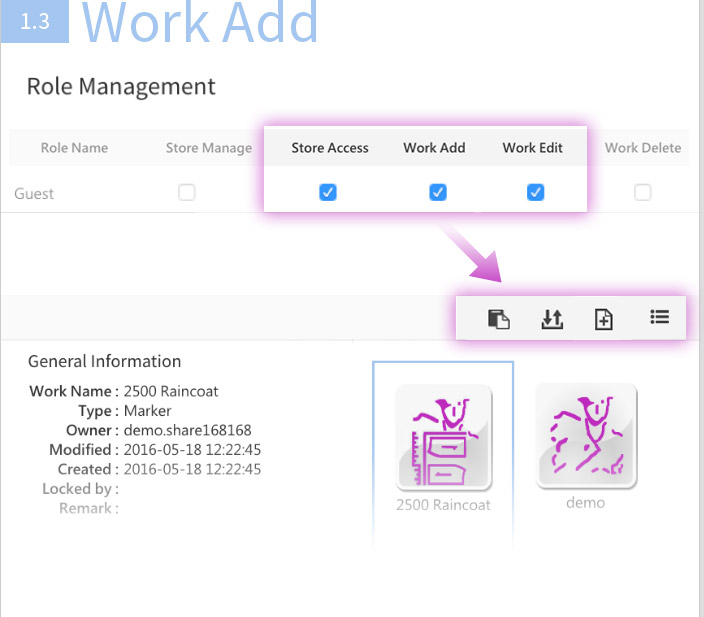Click the Store Manage column header
This screenshot has height=617, width=704.
[209, 148]
